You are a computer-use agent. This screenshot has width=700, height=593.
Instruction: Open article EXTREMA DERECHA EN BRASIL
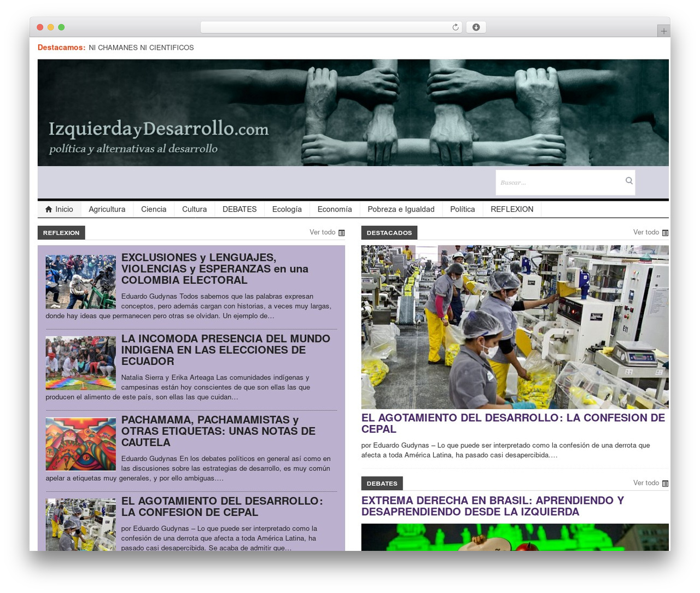coord(493,506)
